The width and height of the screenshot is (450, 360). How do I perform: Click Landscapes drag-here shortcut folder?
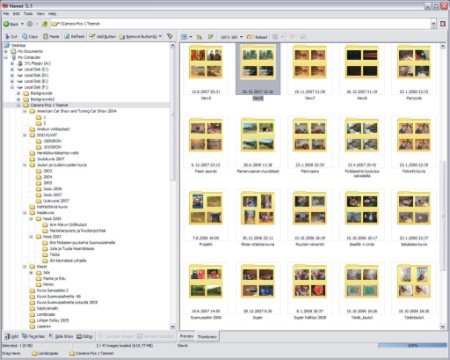(x=45, y=353)
